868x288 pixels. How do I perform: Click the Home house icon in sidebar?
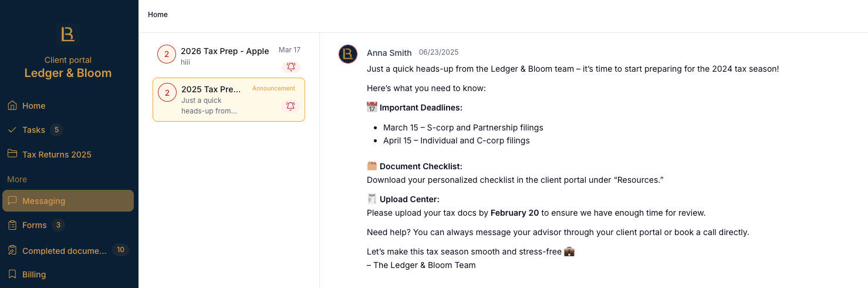pos(12,106)
